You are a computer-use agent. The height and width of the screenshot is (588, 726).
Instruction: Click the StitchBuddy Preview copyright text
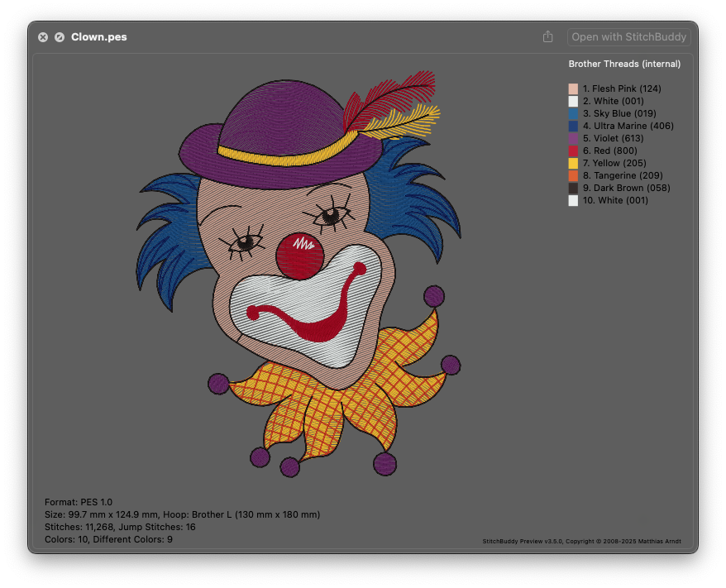click(581, 542)
